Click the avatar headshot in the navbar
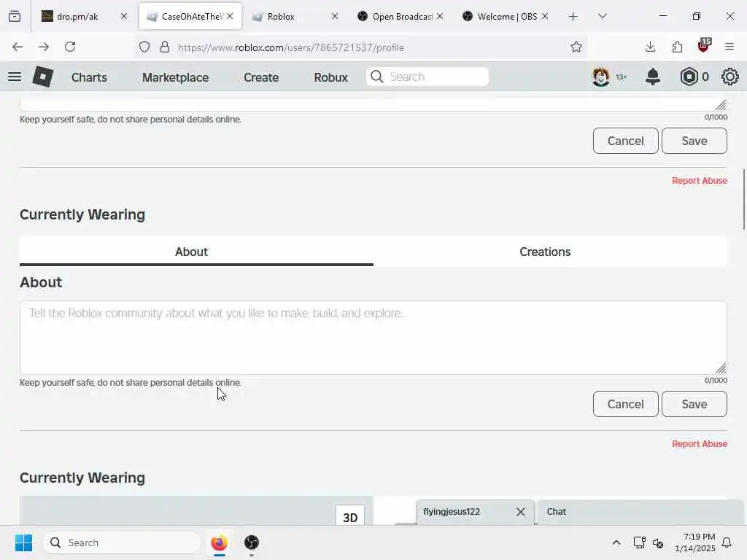747x560 pixels. click(x=601, y=77)
